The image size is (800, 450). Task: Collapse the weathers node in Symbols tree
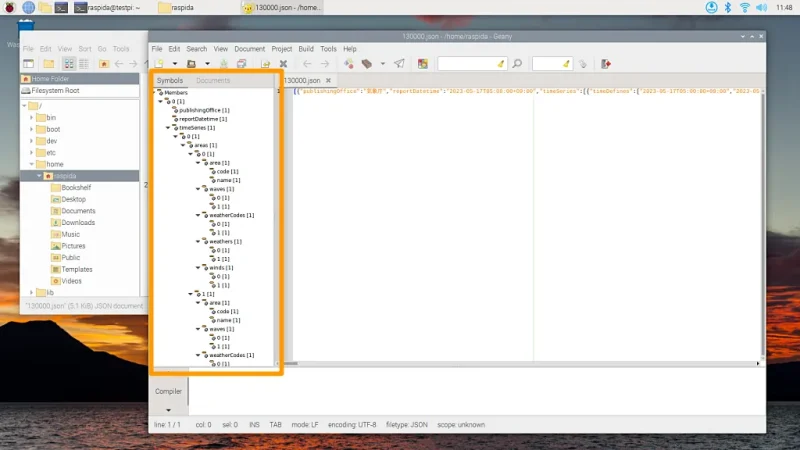(x=198, y=241)
